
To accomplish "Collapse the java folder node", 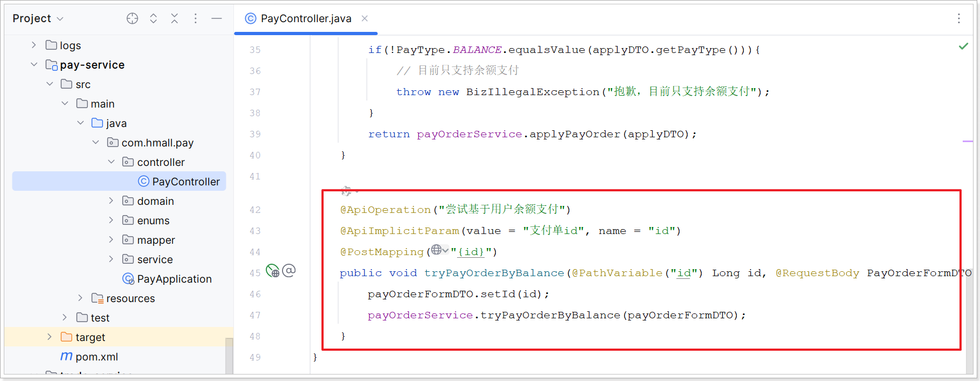I will pyautogui.click(x=80, y=123).
